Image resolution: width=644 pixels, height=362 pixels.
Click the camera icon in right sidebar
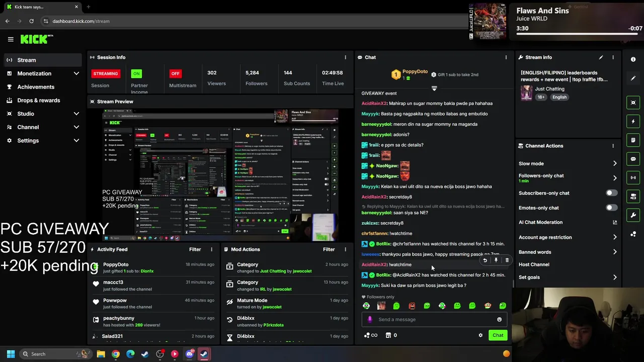[x=633, y=196]
